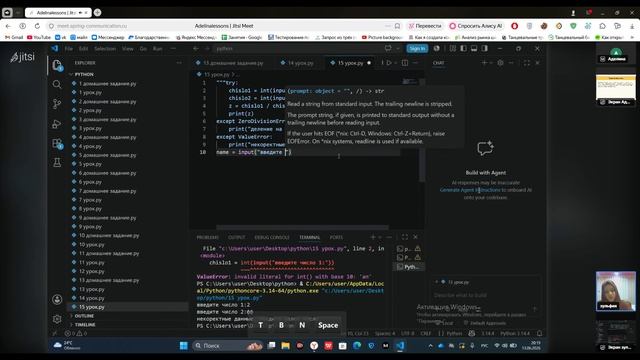Screen dimensions: 640x360
Task: Go forward in VS Code navigation
Action: [207, 49]
